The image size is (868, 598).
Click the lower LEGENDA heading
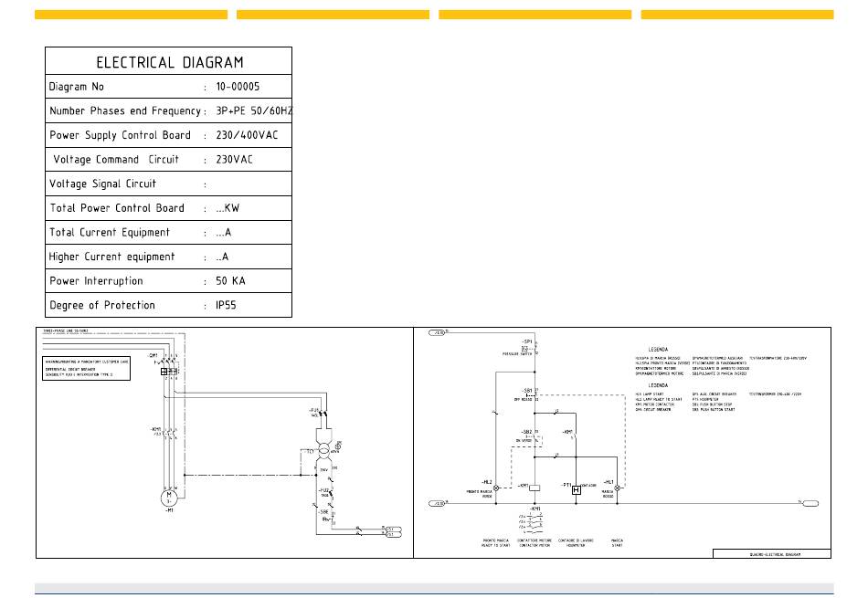click(658, 385)
